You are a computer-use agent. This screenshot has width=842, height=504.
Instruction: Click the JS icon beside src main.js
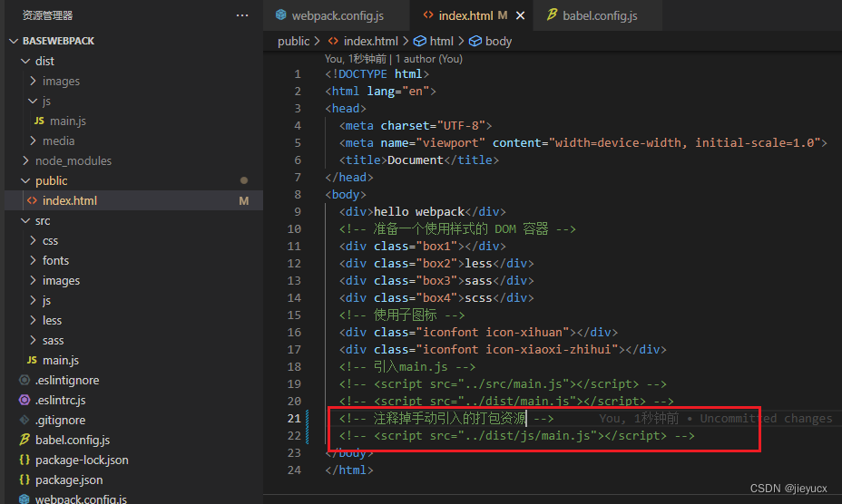coord(32,360)
